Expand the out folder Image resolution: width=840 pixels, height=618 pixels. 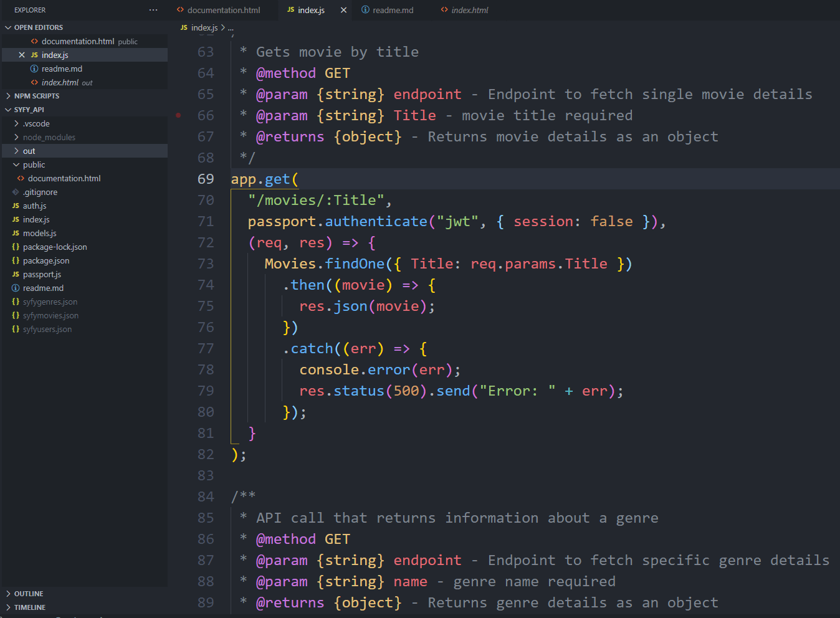tap(85, 151)
